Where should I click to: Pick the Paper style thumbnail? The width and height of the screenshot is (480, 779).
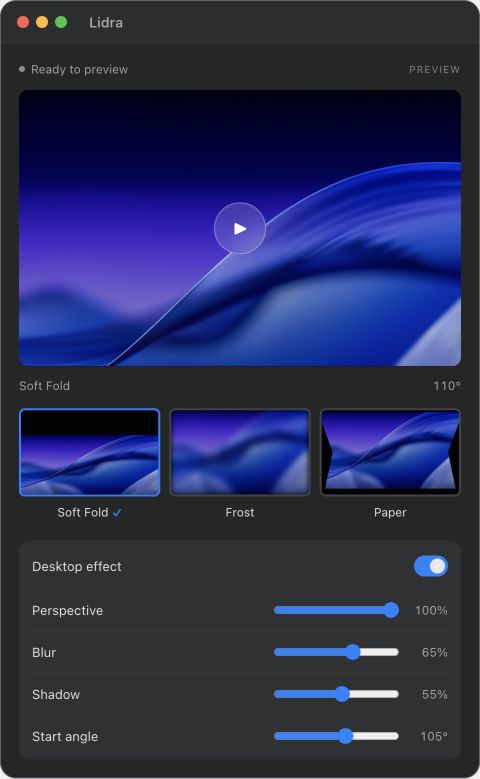tap(390, 452)
